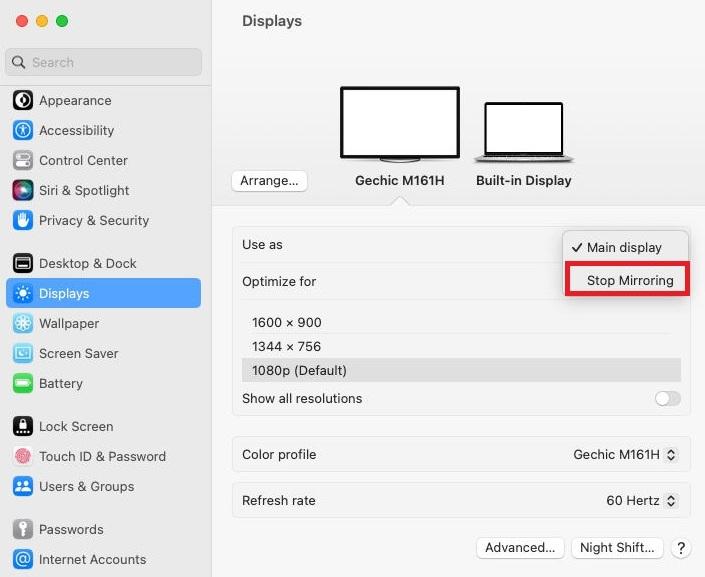Image resolution: width=705 pixels, height=577 pixels.
Task: Open Touch ID & Password fingerprint icon
Action: click(x=22, y=457)
